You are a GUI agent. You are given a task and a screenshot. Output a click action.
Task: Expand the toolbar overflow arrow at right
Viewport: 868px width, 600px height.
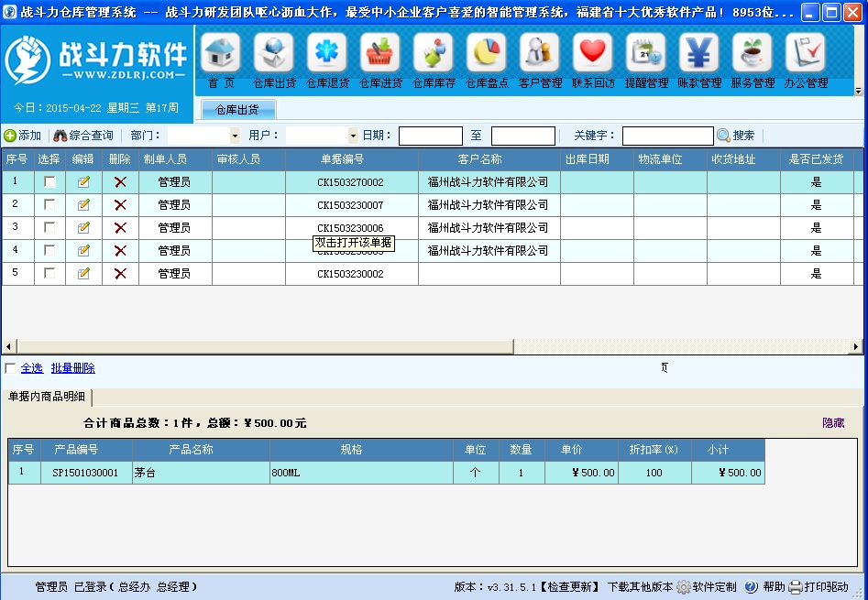tap(858, 91)
